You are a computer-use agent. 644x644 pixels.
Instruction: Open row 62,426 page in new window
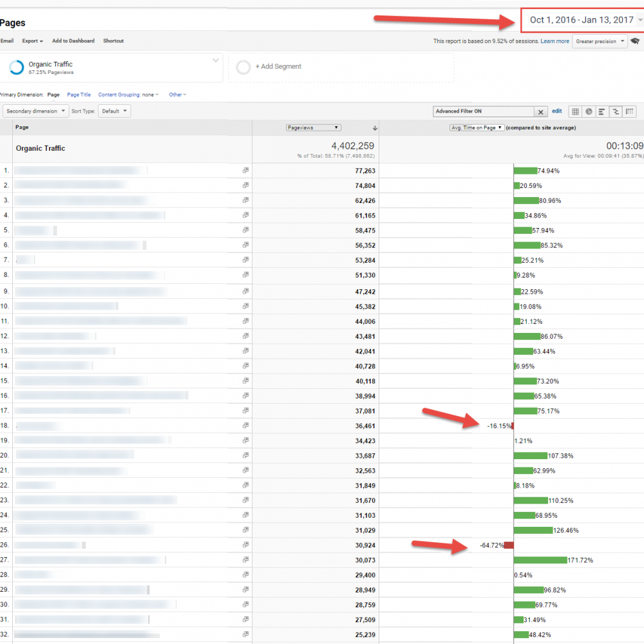pyautogui.click(x=245, y=200)
